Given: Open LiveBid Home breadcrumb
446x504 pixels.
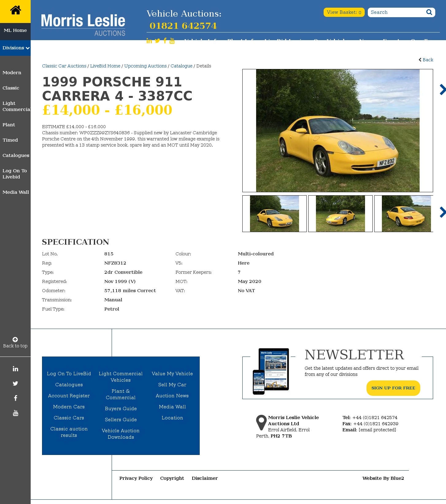Looking at the screenshot, I should 105,66.
